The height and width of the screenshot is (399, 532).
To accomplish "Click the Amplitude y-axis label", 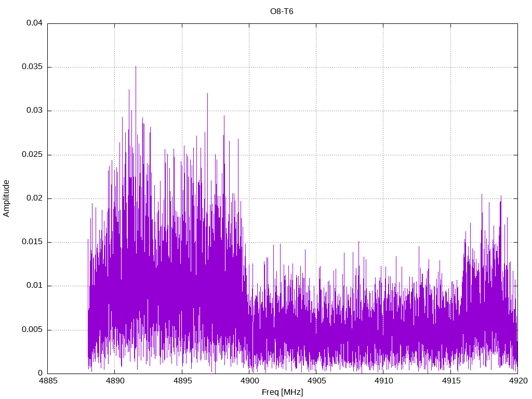I will [7, 198].
